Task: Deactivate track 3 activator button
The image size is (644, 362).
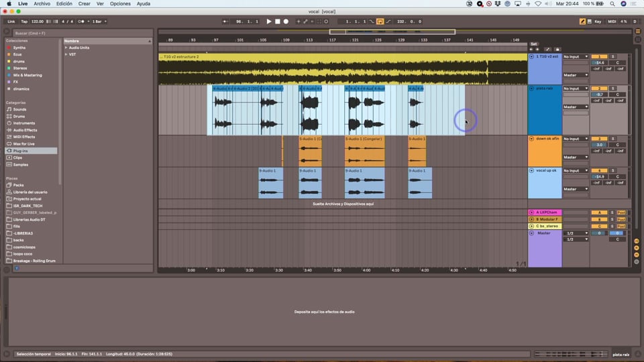Action: 599,139
